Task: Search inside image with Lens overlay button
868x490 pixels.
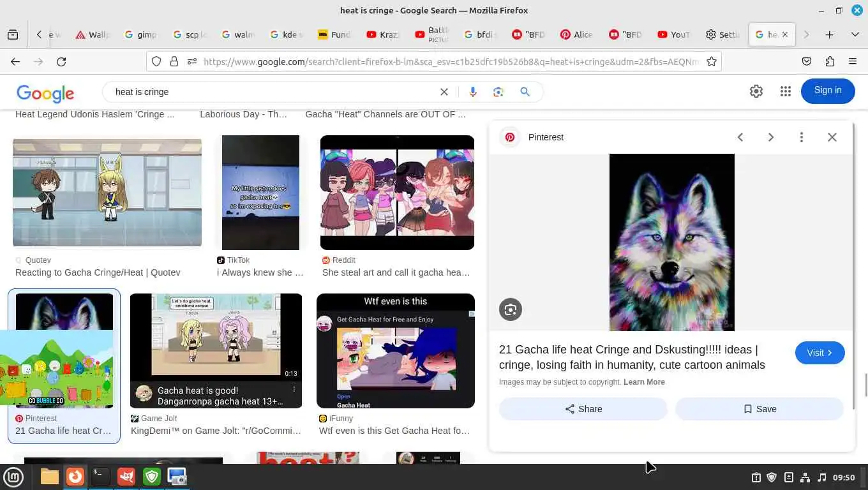Action: point(511,309)
